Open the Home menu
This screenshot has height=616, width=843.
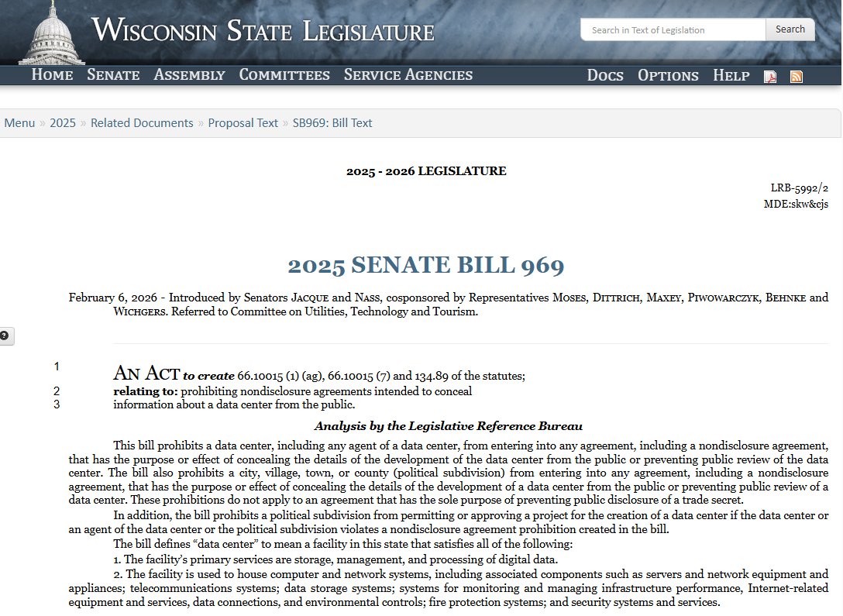pos(52,74)
